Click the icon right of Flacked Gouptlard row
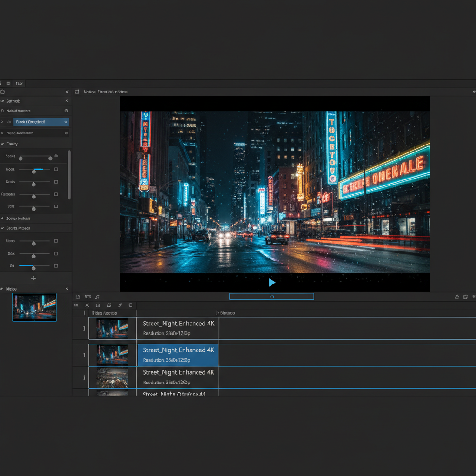 click(66, 122)
